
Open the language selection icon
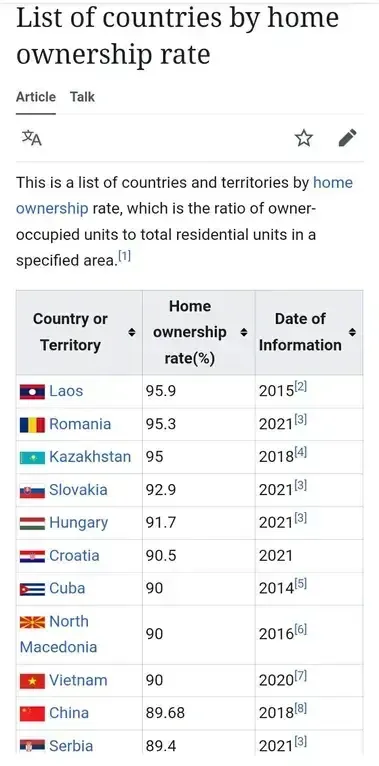point(32,139)
